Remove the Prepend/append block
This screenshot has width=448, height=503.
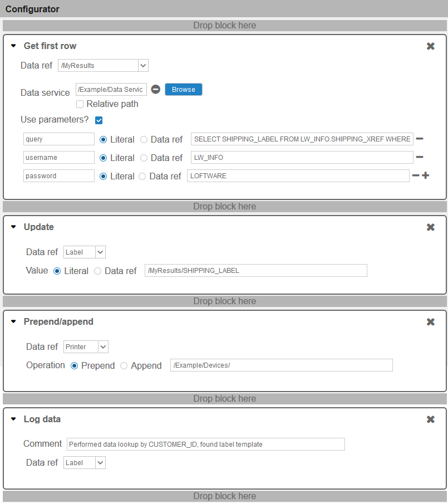point(430,322)
